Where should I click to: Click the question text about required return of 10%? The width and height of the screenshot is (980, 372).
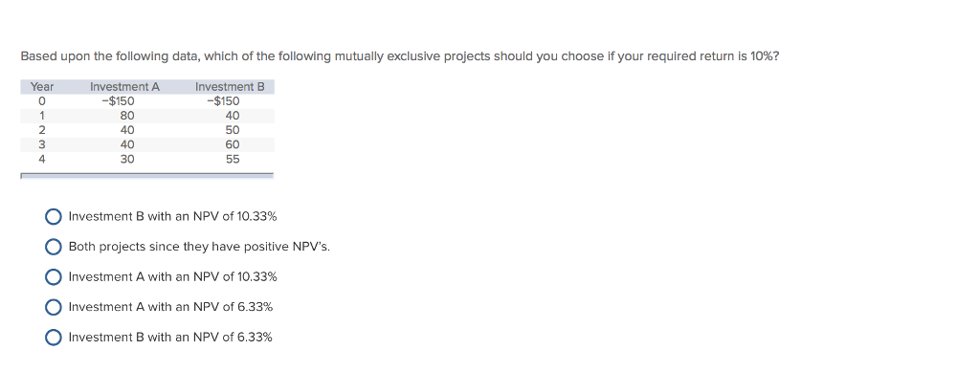click(400, 56)
